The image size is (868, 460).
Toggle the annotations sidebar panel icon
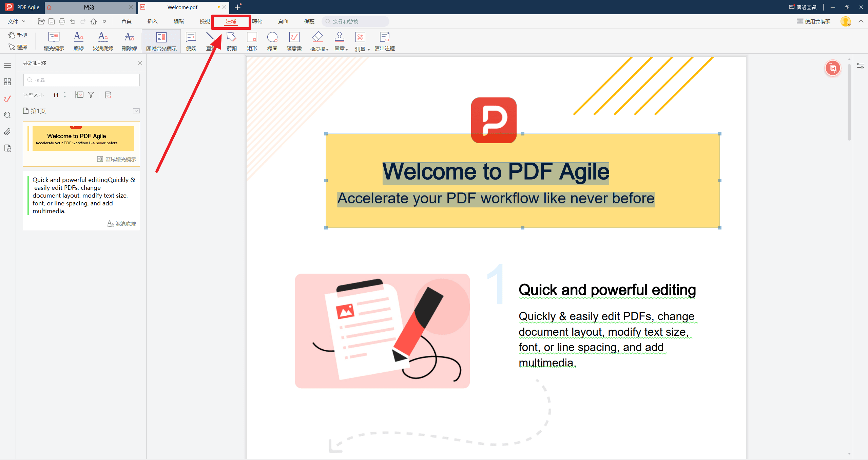(x=7, y=98)
